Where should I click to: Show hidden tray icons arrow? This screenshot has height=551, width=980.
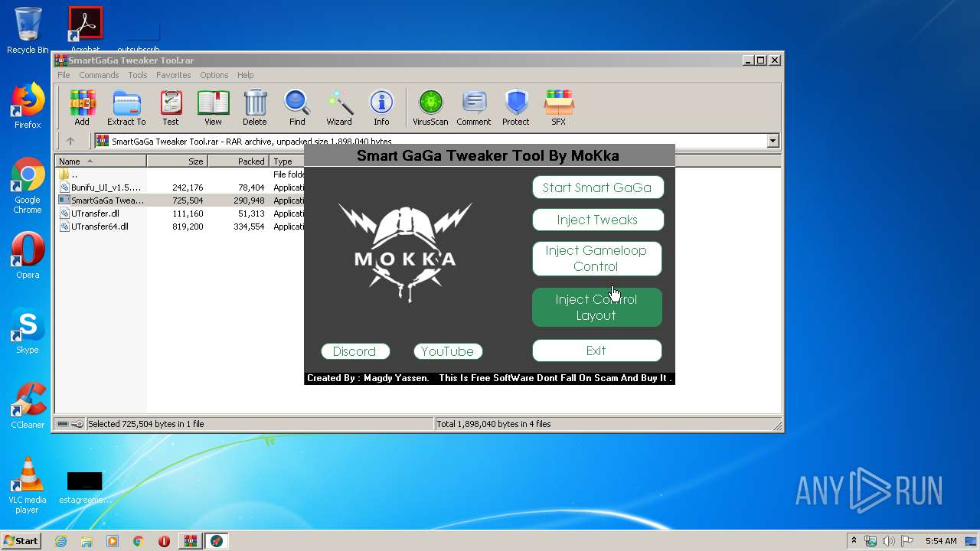(854, 541)
